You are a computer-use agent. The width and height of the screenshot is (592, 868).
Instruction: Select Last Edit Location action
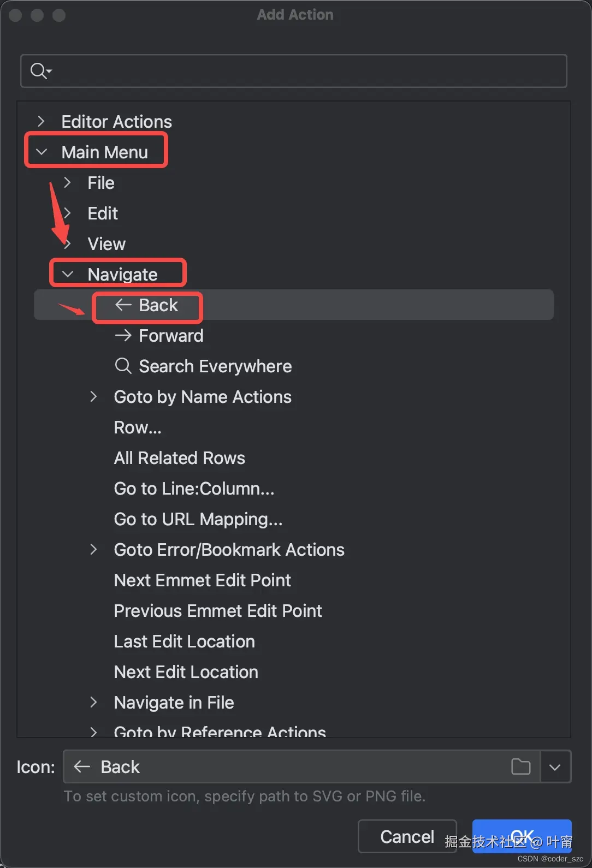pos(184,641)
